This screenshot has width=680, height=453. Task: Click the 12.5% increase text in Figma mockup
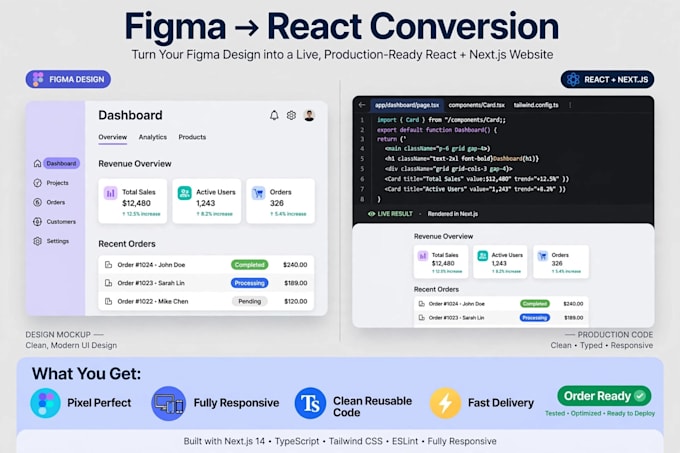(141, 214)
